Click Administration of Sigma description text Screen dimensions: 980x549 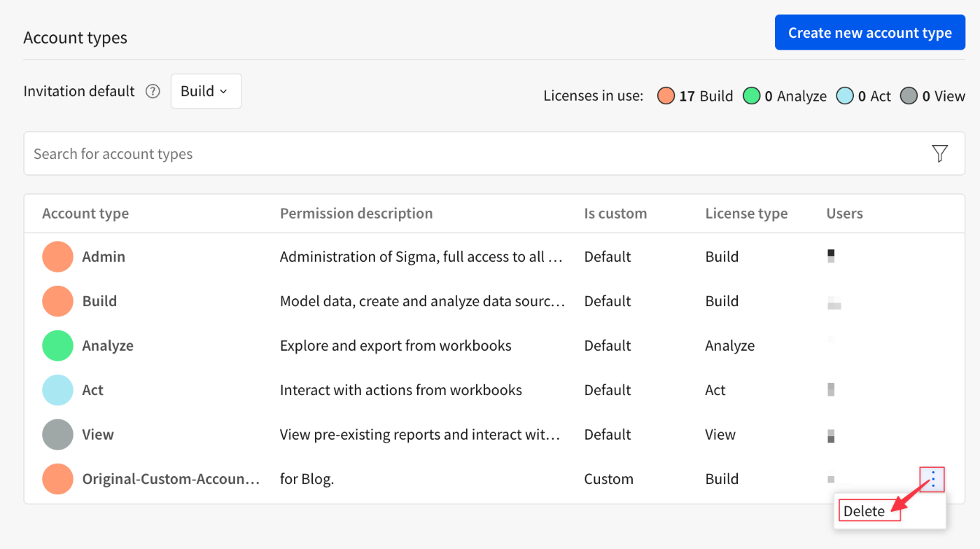(x=421, y=256)
